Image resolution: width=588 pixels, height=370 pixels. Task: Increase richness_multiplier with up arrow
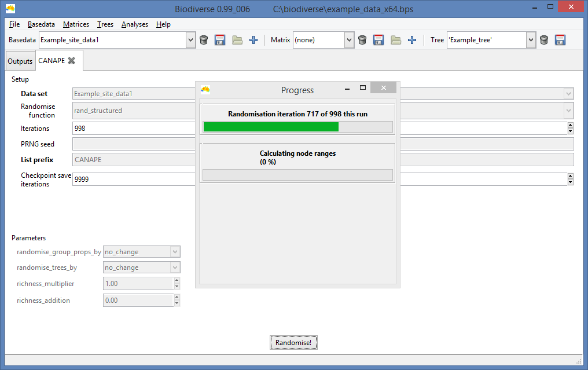coord(177,280)
